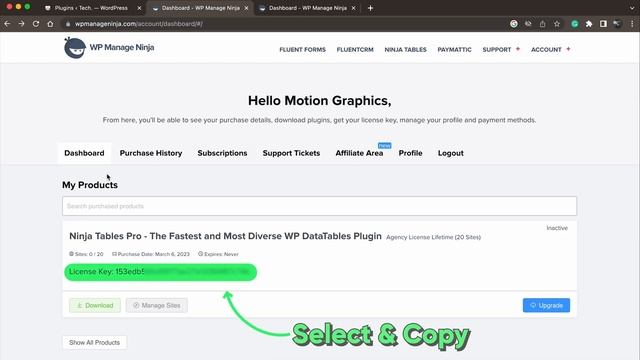Focus the search purchased products field
This screenshot has width=640, height=360.
tap(319, 206)
